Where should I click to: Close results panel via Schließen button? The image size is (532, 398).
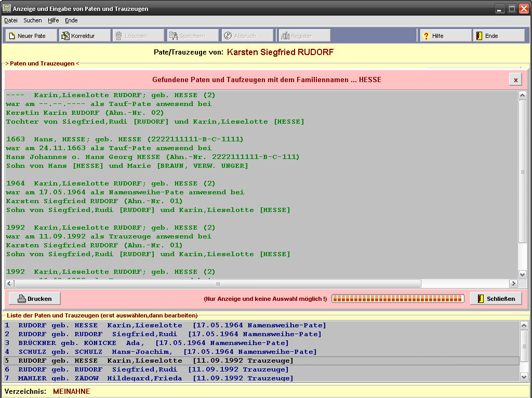pyautogui.click(x=496, y=299)
